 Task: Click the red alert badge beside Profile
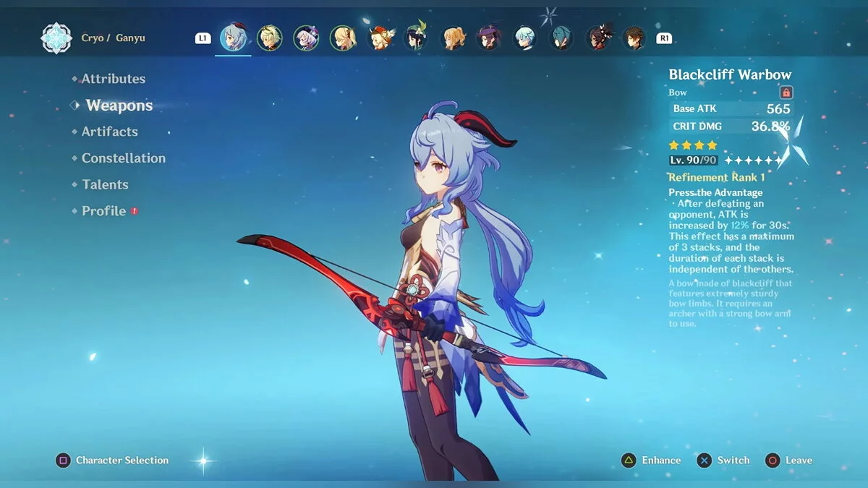click(135, 211)
